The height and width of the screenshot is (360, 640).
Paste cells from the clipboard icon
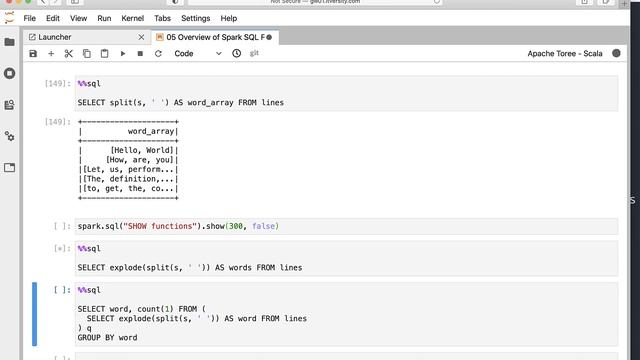pos(104,53)
